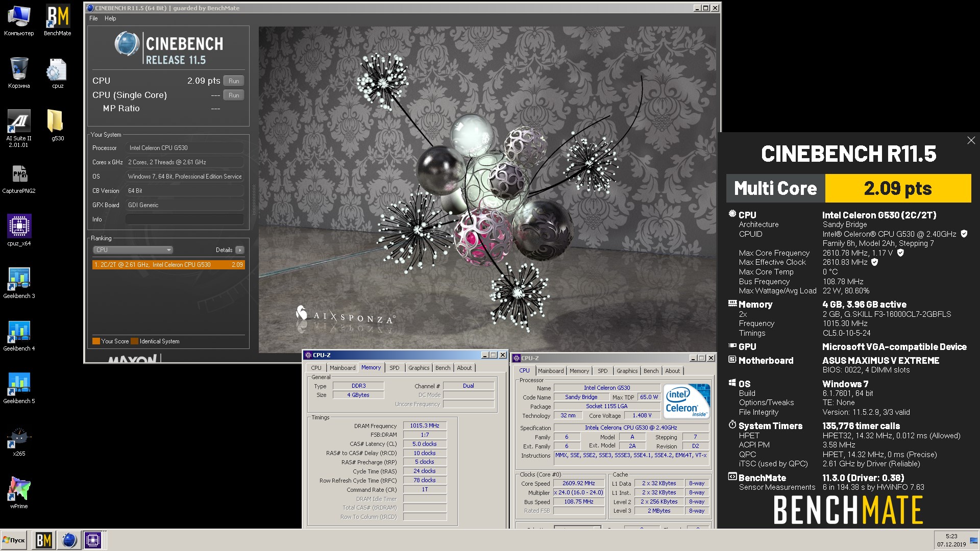
Task: Open Bench tab in right CPU-Z window
Action: point(651,371)
